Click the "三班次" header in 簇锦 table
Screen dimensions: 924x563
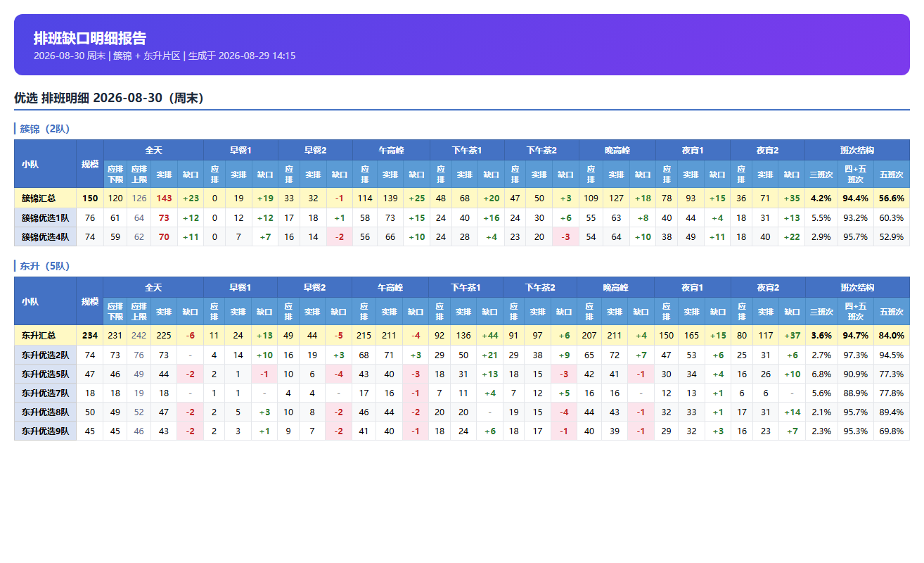click(821, 175)
